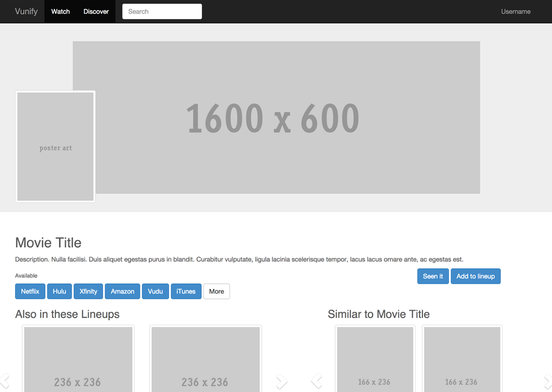This screenshot has height=392, width=552.
Task: Click left chevron of Lineups carousel
Action: [x=5, y=381]
